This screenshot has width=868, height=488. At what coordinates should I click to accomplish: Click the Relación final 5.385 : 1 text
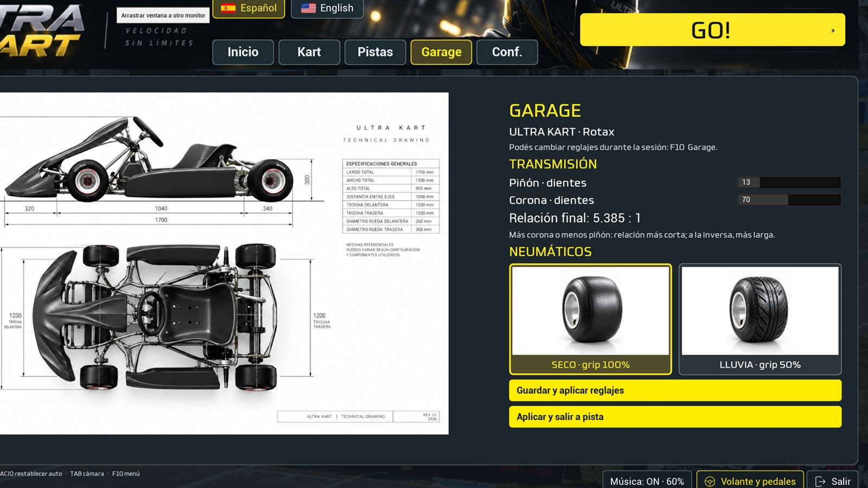(575, 218)
